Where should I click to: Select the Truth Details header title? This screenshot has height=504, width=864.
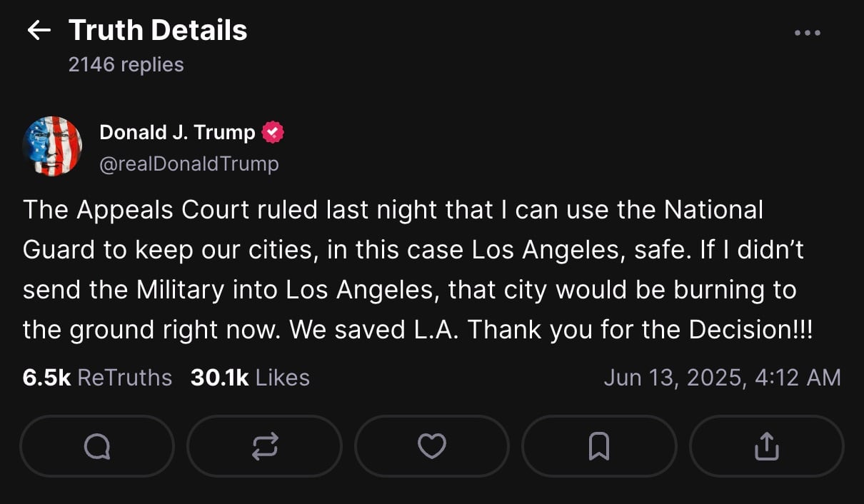[157, 30]
